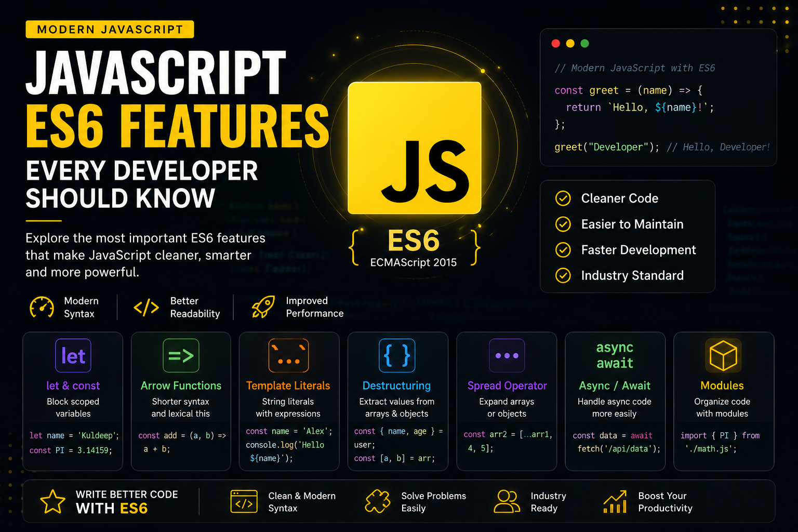Image resolution: width=798 pixels, height=532 pixels.
Task: Select the yellow cube Modules icon
Action: pyautogui.click(x=723, y=356)
